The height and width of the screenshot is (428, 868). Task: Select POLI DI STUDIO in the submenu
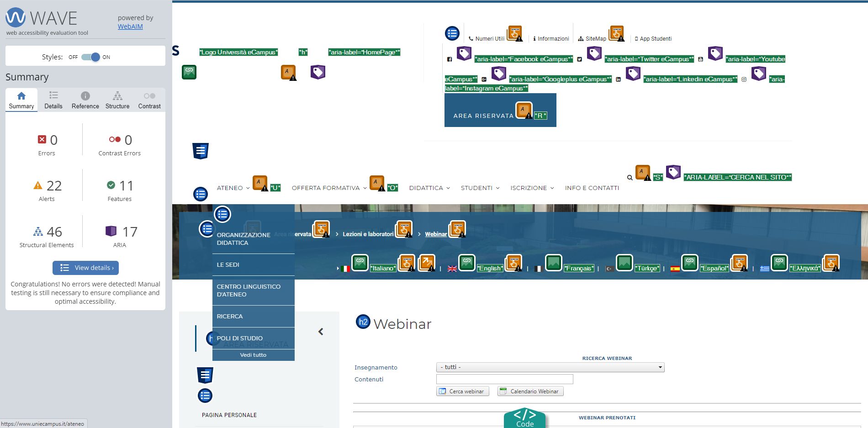(254, 338)
